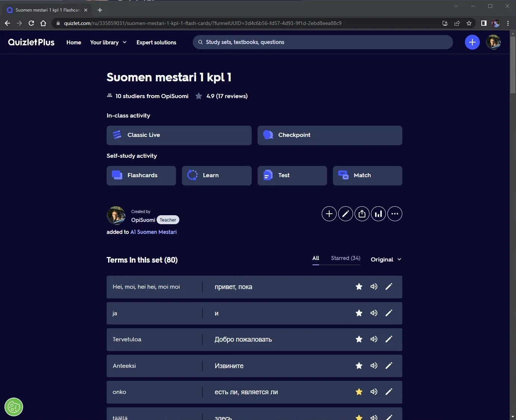Edit the 'ja' term with pencil
The image size is (516, 420).
[x=388, y=313]
